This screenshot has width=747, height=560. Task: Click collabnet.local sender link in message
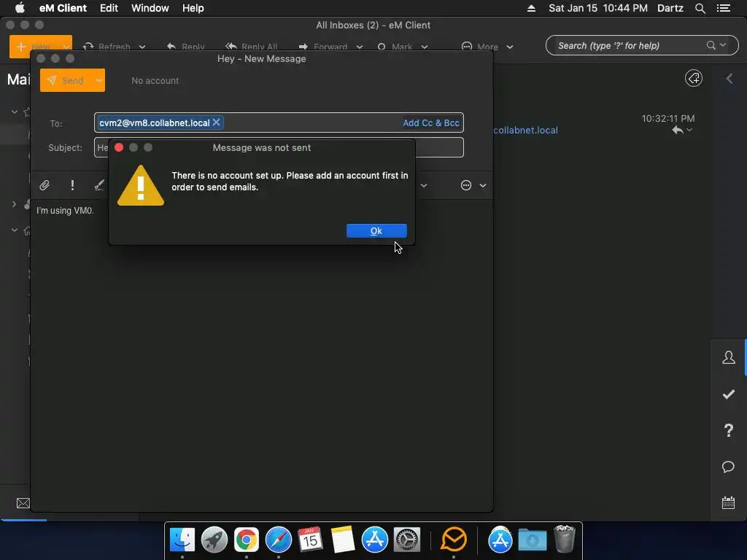(x=525, y=130)
